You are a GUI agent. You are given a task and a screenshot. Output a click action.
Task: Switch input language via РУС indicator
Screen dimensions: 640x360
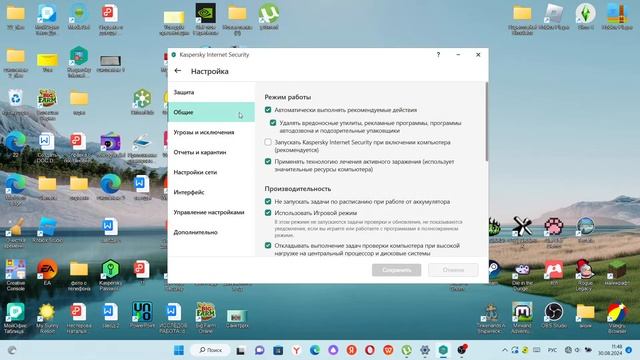coord(552,350)
